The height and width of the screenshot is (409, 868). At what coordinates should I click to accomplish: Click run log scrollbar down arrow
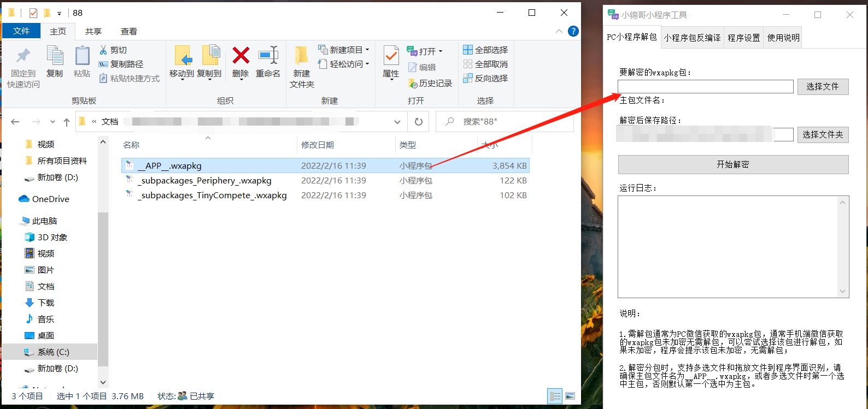click(x=843, y=292)
